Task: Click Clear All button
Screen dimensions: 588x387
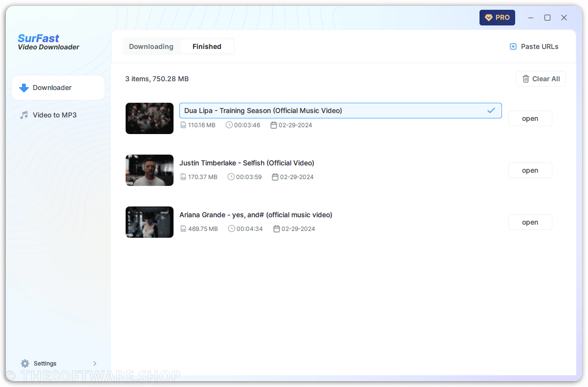Action: coord(541,79)
